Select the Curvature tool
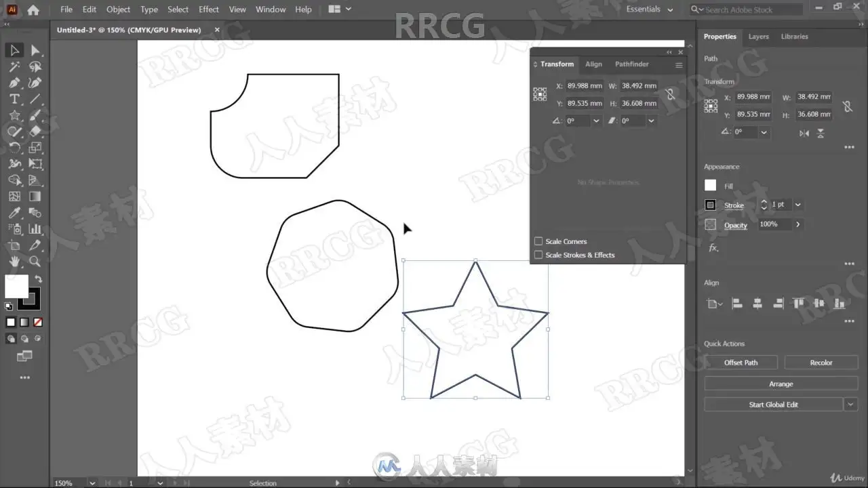 (35, 83)
